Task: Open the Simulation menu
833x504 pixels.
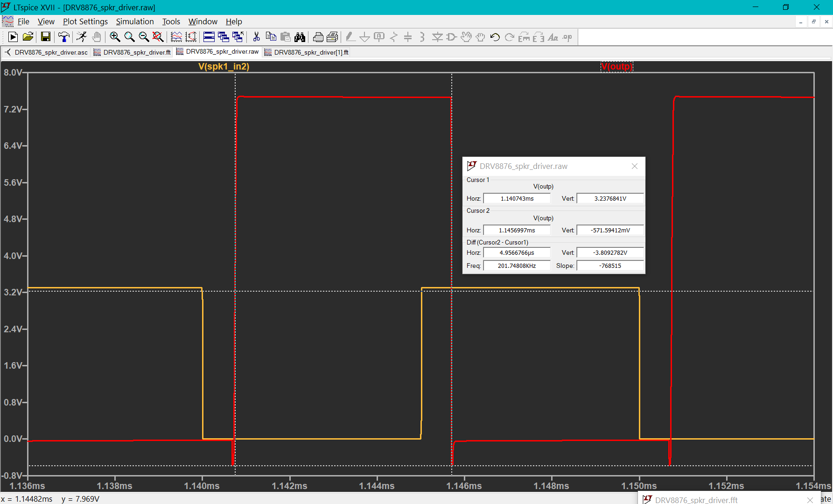Action: [135, 21]
